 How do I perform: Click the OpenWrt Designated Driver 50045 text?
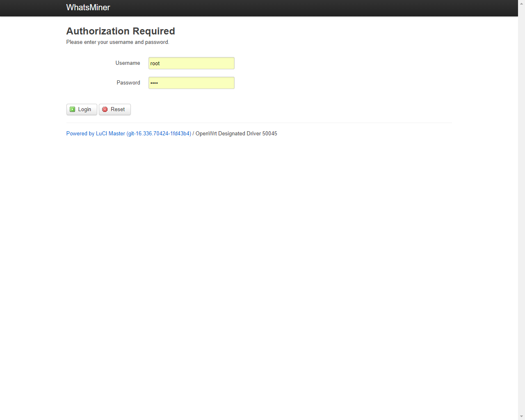click(236, 134)
